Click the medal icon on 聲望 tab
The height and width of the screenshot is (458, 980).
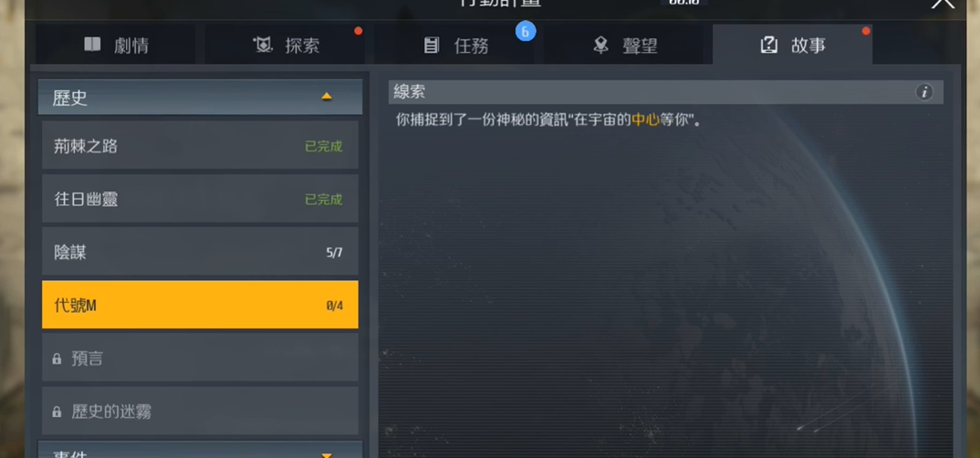pyautogui.click(x=600, y=45)
